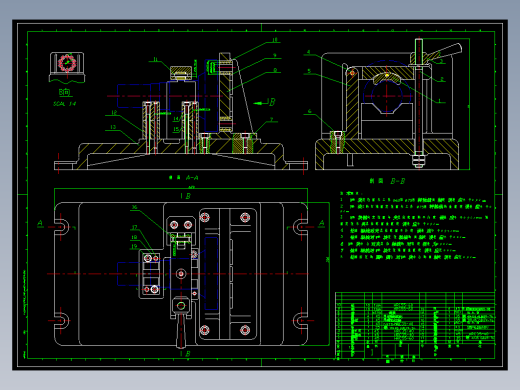Click the right A section marker
The image size is (520, 390).
(x=322, y=223)
